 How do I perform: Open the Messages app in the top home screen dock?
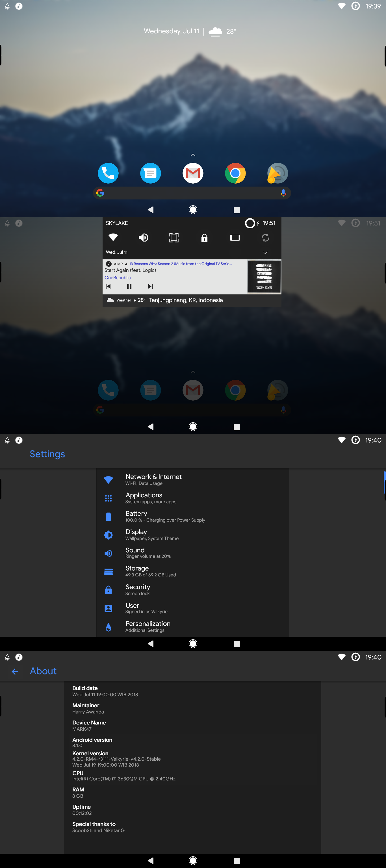click(150, 173)
